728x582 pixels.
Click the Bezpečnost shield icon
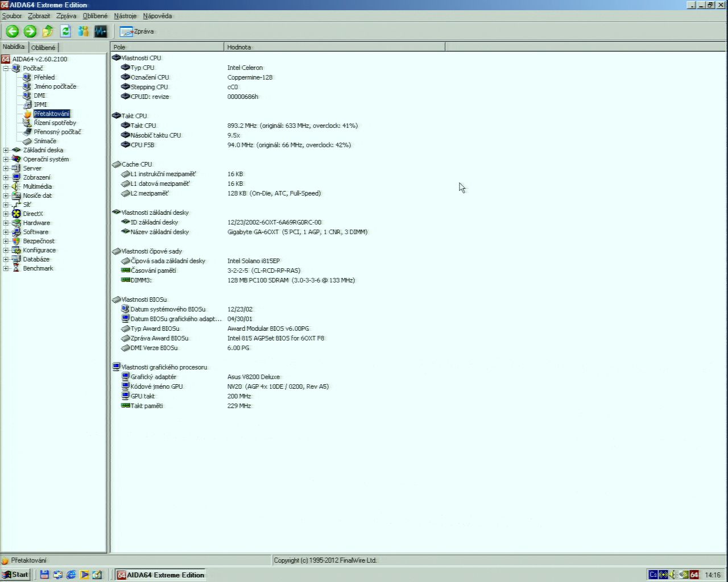(x=16, y=241)
